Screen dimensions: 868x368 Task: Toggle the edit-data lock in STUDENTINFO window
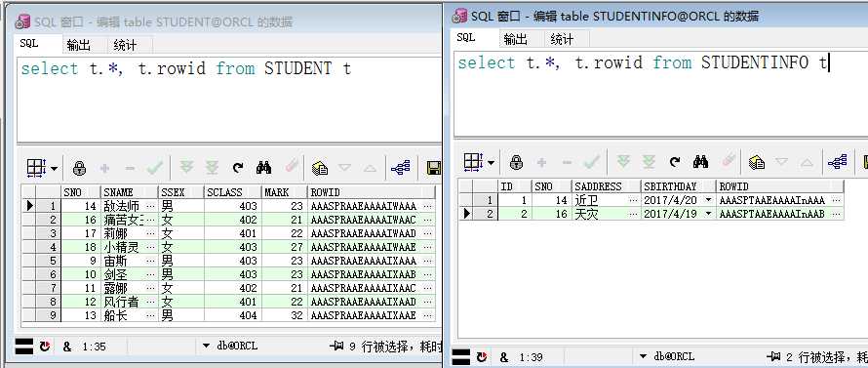(516, 162)
